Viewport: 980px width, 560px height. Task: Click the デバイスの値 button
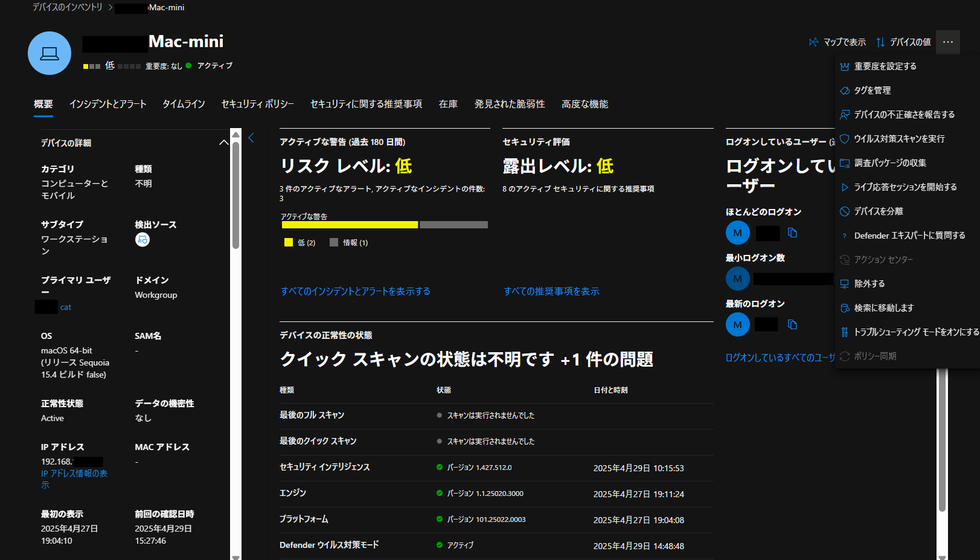pyautogui.click(x=904, y=42)
